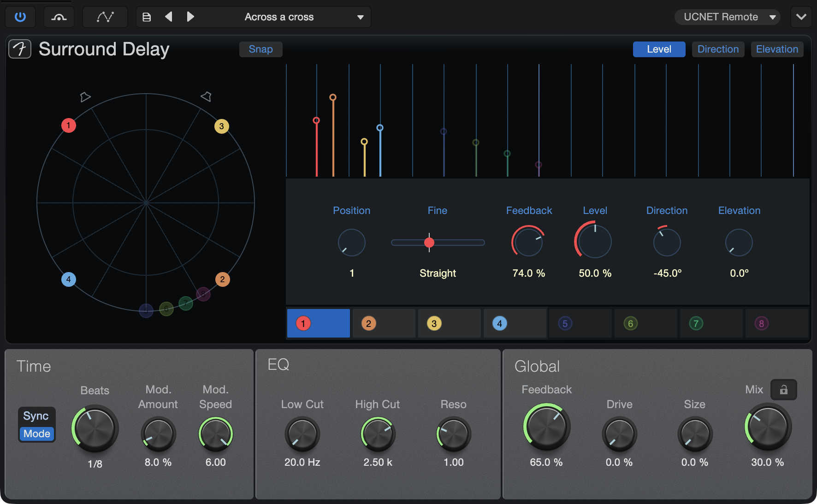Select the tap 2 button

[x=384, y=323]
